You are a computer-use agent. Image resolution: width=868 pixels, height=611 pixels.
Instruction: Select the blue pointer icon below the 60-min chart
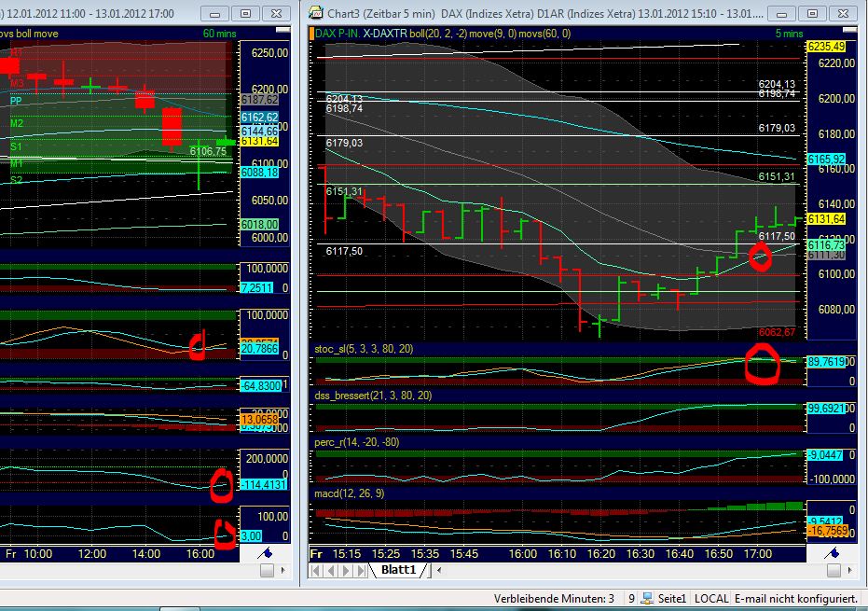(264, 553)
